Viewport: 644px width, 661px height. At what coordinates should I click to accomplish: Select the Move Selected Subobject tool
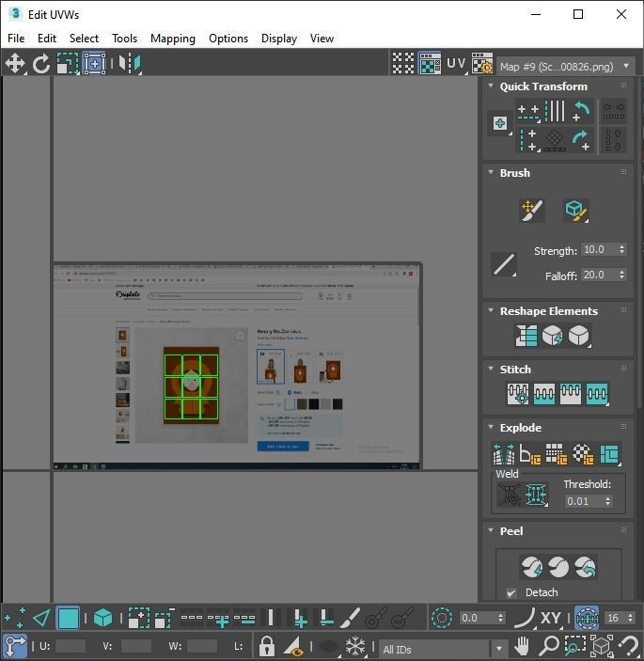click(15, 64)
